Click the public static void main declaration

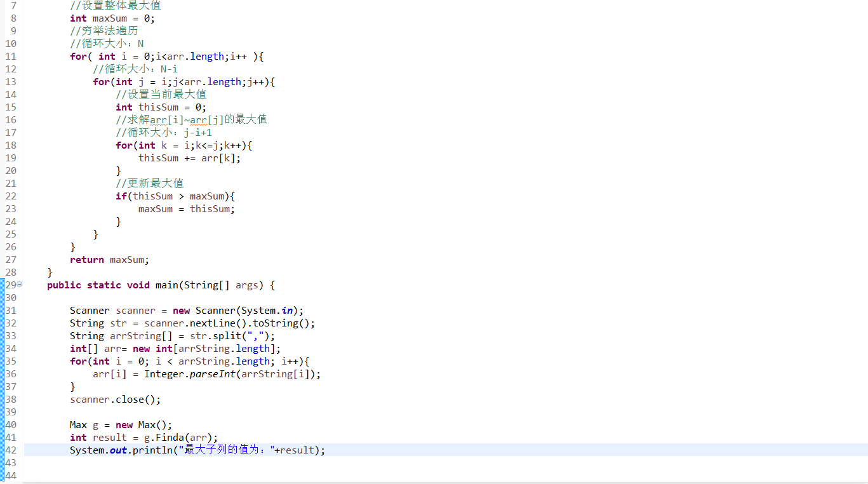point(161,285)
